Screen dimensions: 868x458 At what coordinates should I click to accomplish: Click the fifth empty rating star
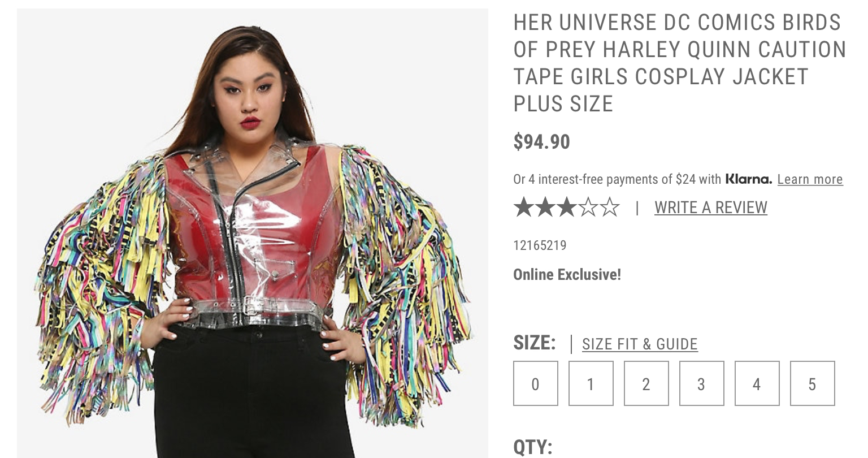(x=610, y=208)
